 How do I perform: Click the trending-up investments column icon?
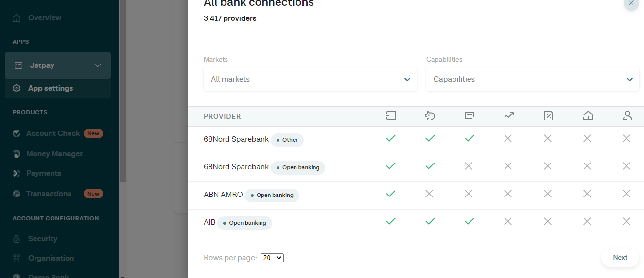click(508, 115)
